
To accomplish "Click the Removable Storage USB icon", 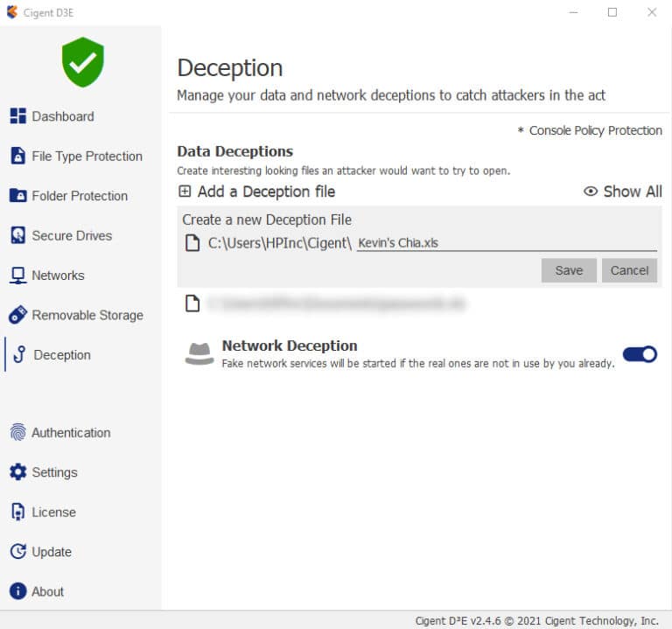I will (18, 315).
